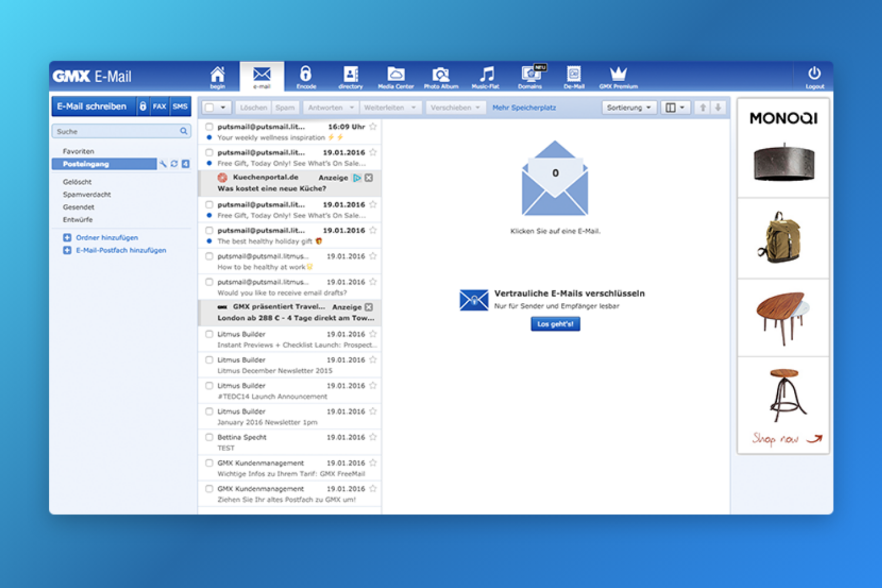Check the 'How to be healthy at work' email

coord(209,256)
